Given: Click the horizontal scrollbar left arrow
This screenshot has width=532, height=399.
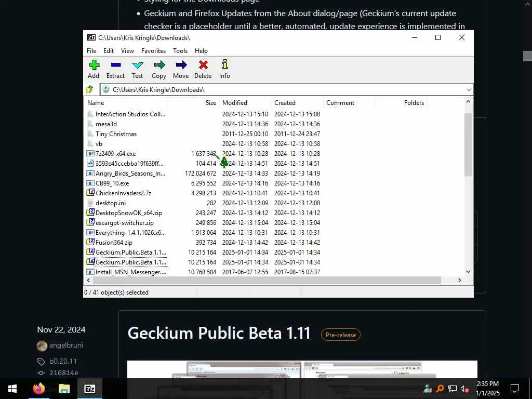Looking at the screenshot, I should 88,280.
